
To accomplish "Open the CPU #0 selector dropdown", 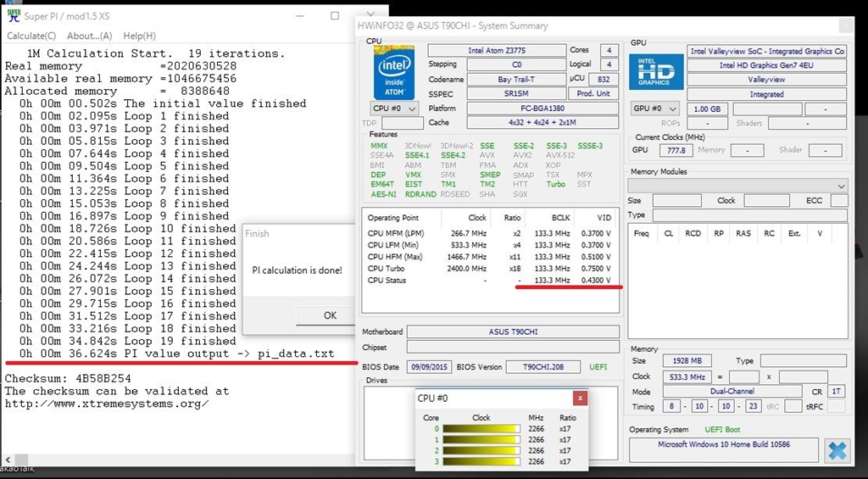I will point(394,109).
